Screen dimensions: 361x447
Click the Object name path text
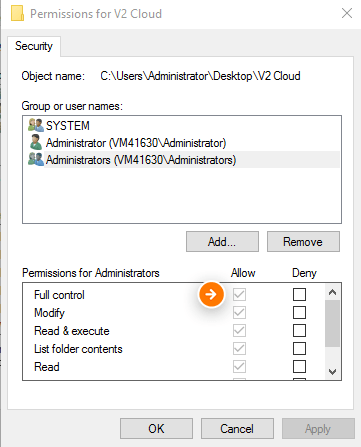pos(200,76)
